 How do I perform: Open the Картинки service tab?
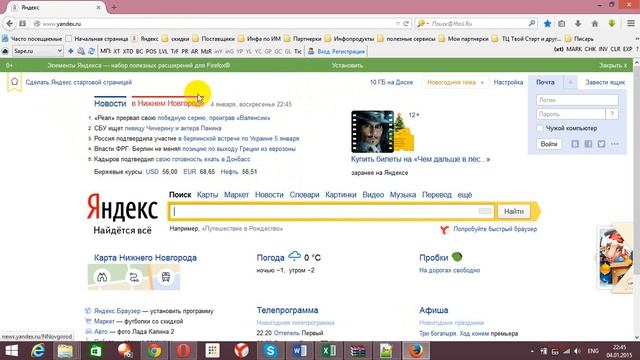coord(341,195)
